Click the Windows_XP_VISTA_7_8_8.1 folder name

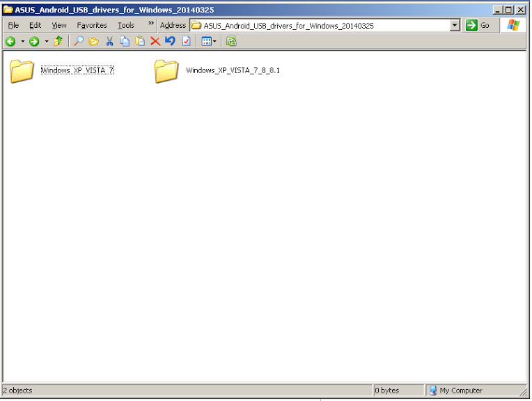[233, 70]
